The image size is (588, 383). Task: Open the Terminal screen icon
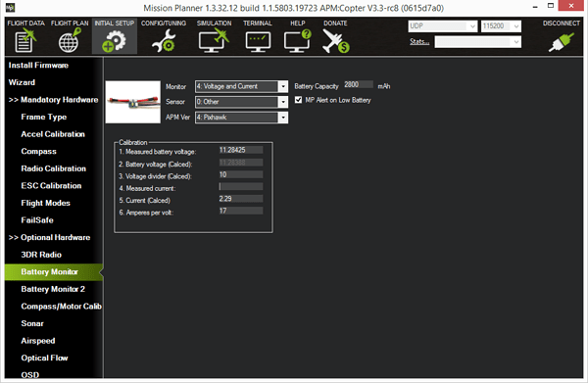point(258,41)
